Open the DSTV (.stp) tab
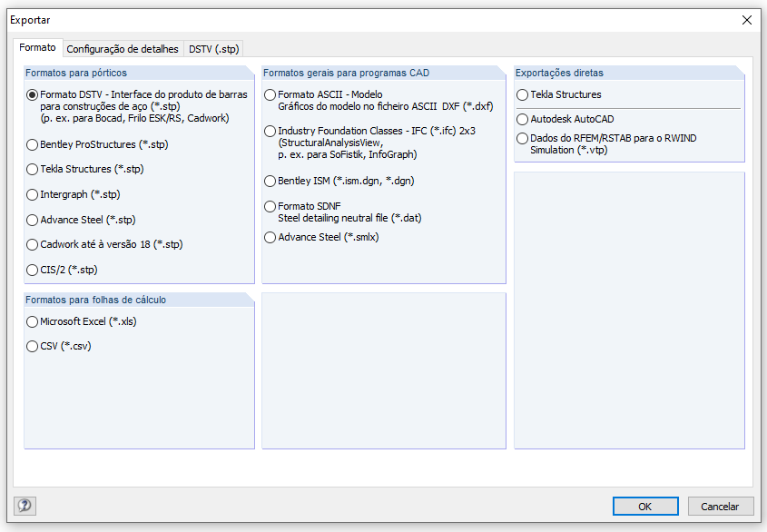 214,48
